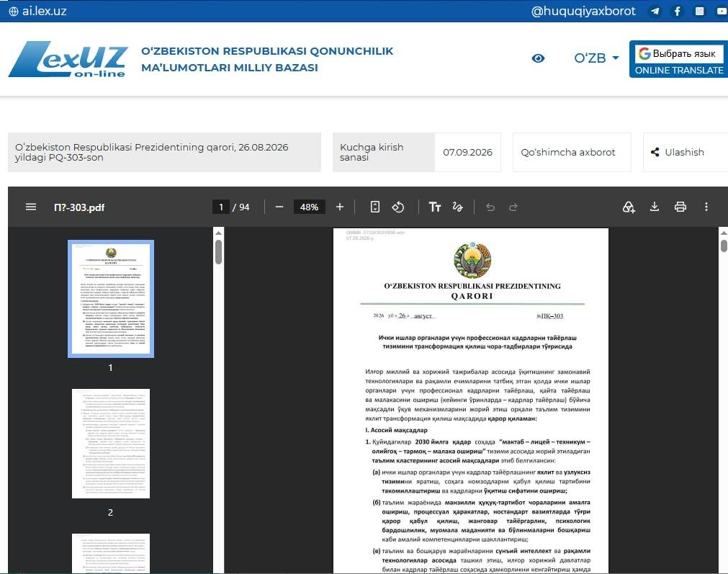Open the Telegram channel icon
This screenshot has height=574, width=728.
655,11
